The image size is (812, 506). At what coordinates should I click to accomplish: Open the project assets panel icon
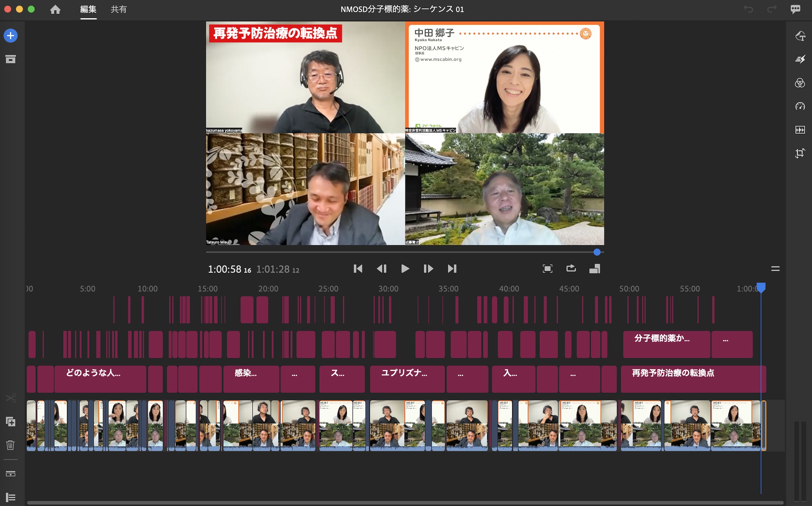coord(11,59)
